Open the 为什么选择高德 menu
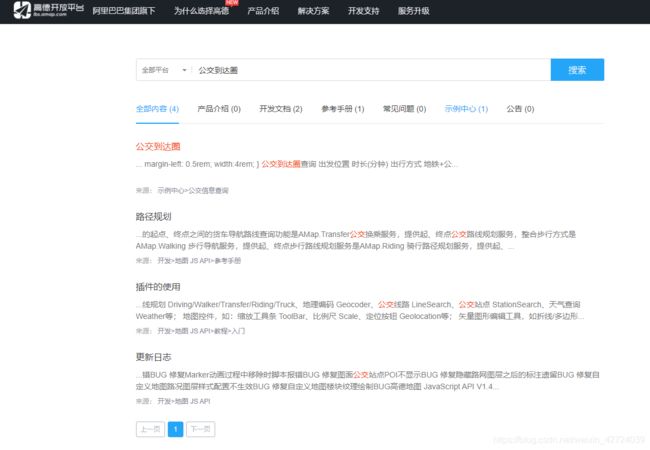Viewport: 650px width, 450px height. tap(201, 11)
